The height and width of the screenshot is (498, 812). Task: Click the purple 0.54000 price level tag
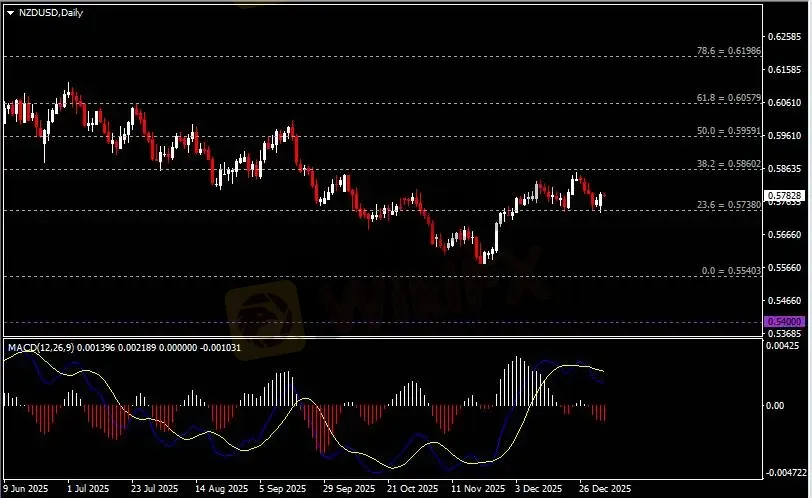tap(785, 322)
